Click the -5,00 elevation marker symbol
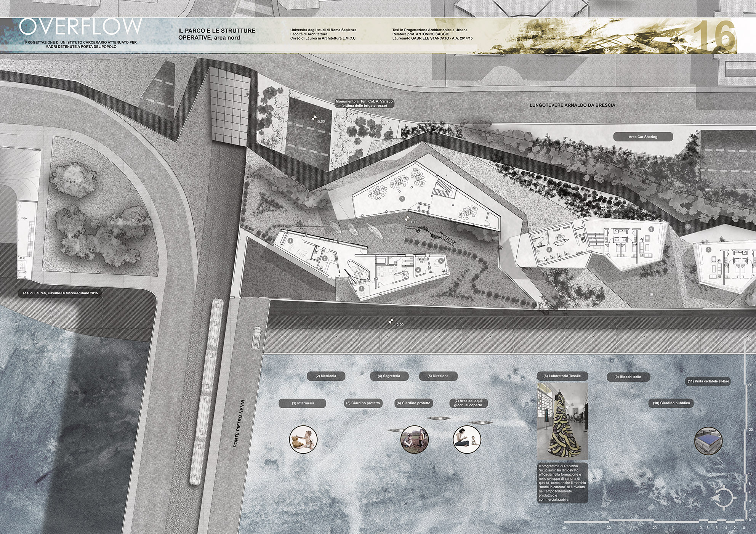 [314, 119]
